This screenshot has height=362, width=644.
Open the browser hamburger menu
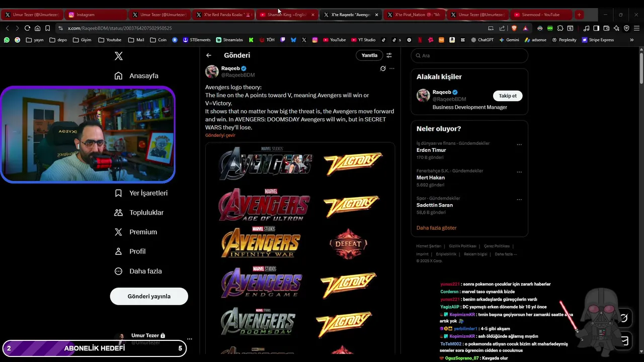tap(636, 28)
